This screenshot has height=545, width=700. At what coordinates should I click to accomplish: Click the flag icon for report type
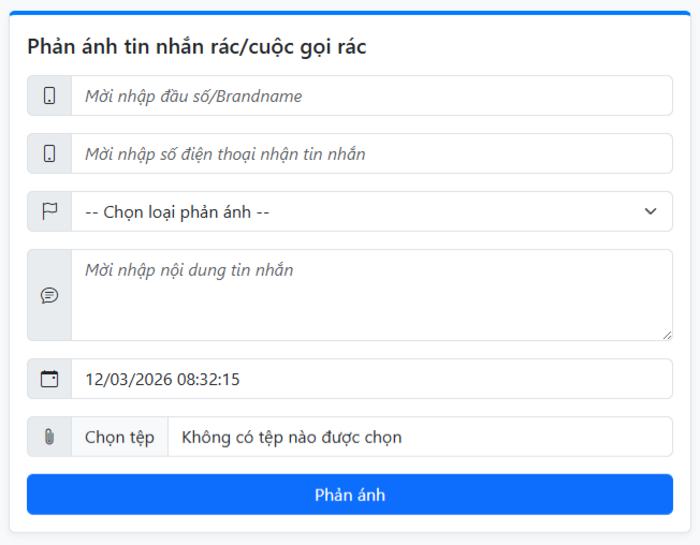point(49,212)
